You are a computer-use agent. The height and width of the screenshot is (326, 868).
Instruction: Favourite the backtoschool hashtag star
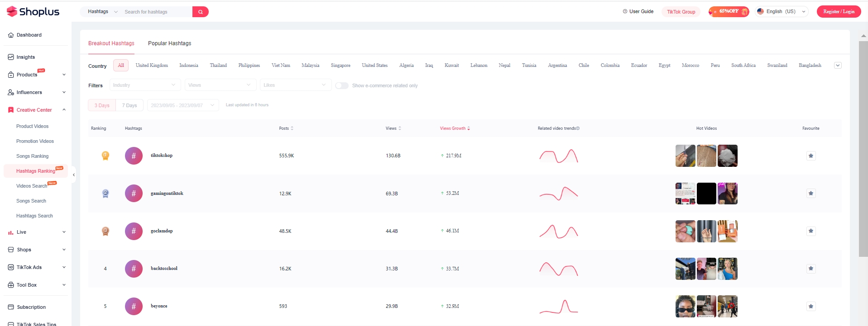pyautogui.click(x=811, y=268)
